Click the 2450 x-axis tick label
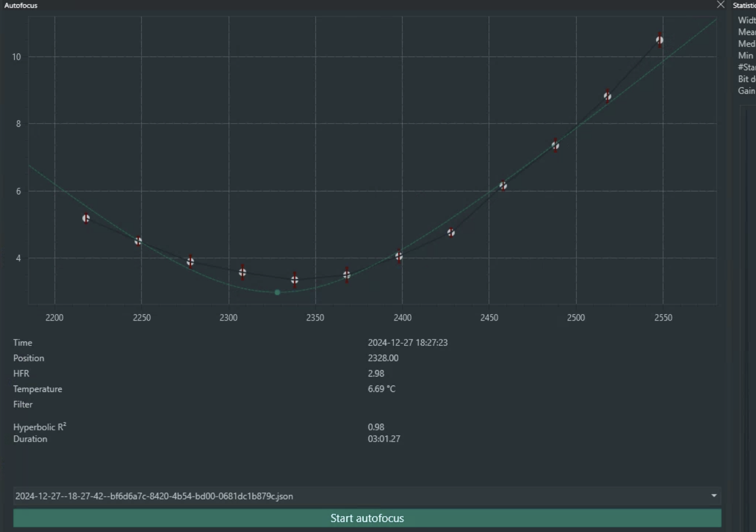The width and height of the screenshot is (756, 532). point(489,318)
